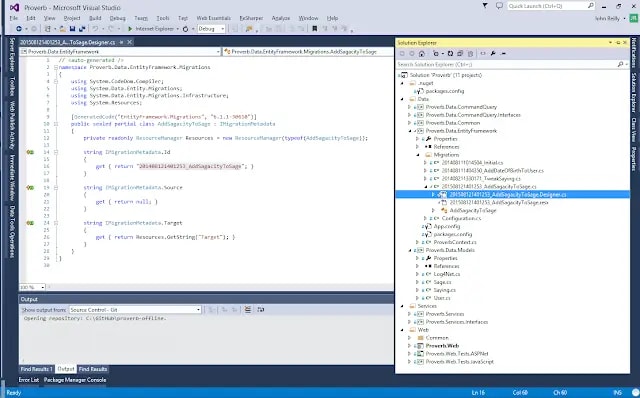Switch to Find Results 1 tab
Screen dimensions: 640x398
click(x=36, y=369)
